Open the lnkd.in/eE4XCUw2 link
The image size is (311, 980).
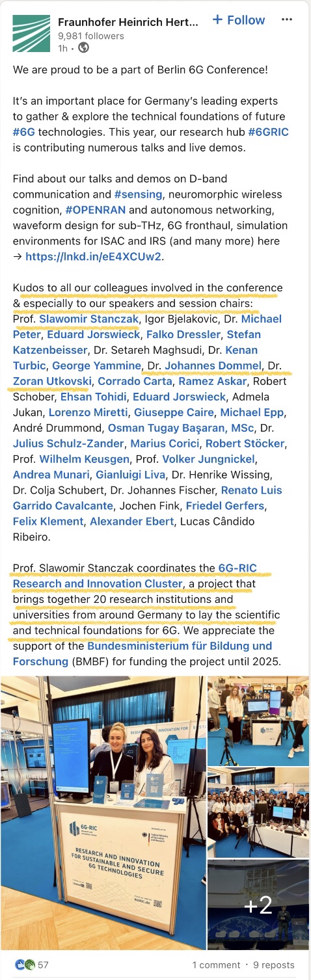92,257
